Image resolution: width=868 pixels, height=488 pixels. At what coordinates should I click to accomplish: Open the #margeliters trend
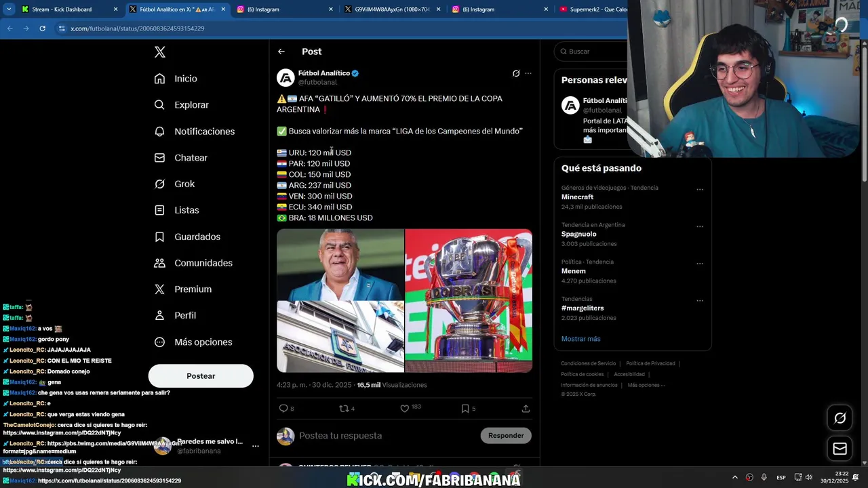point(583,308)
